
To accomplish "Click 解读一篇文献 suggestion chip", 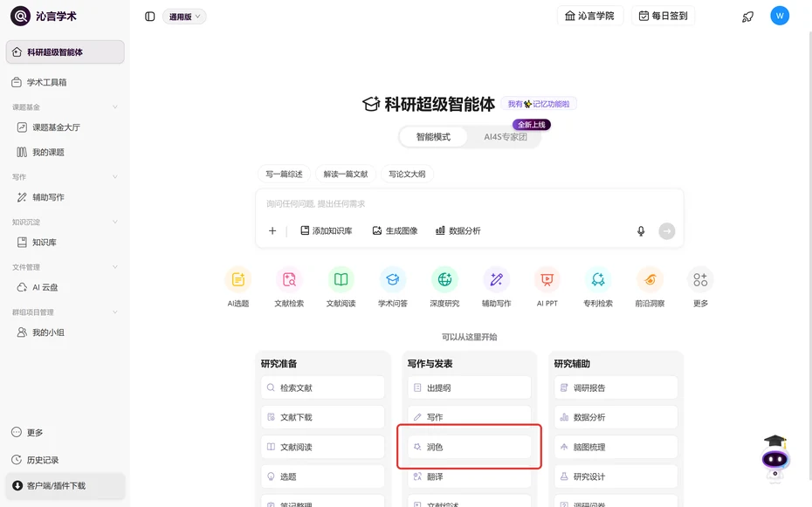I will tap(346, 174).
